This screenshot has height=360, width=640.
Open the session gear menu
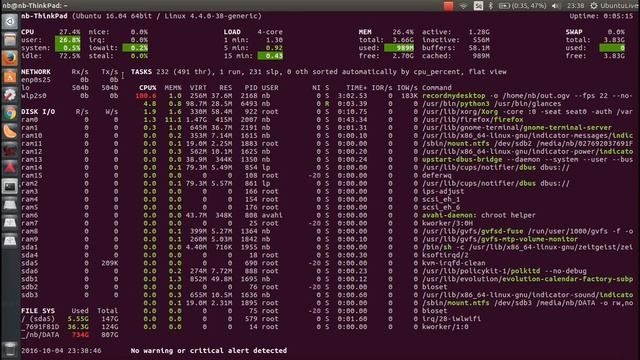(x=594, y=6)
